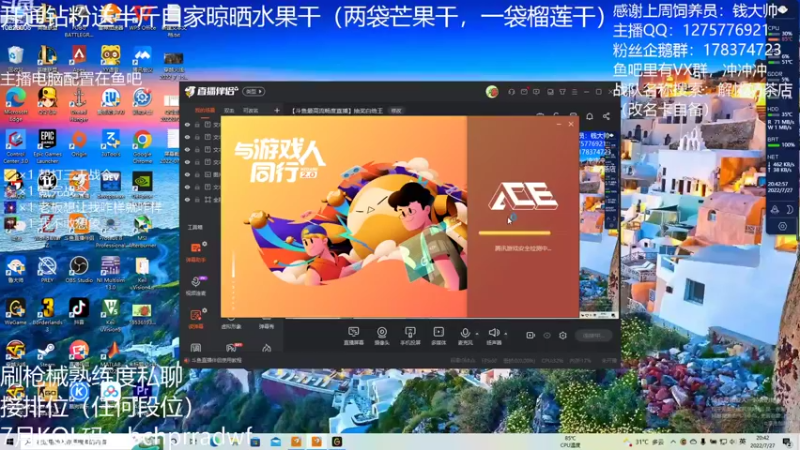Hide the bottom full-screen capture source
The image size is (800, 450).
[187, 199]
